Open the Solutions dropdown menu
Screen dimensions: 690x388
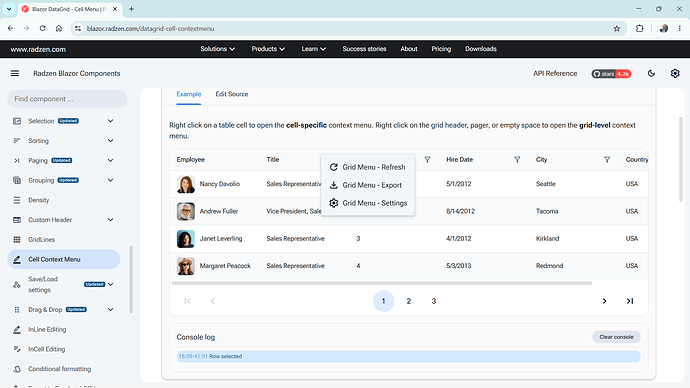217,49
